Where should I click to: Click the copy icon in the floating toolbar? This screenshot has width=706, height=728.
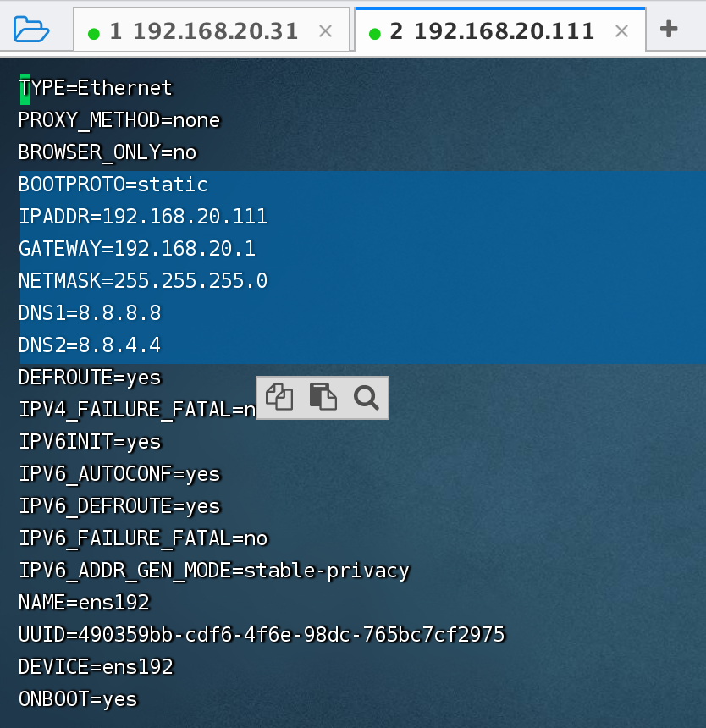pos(278,397)
